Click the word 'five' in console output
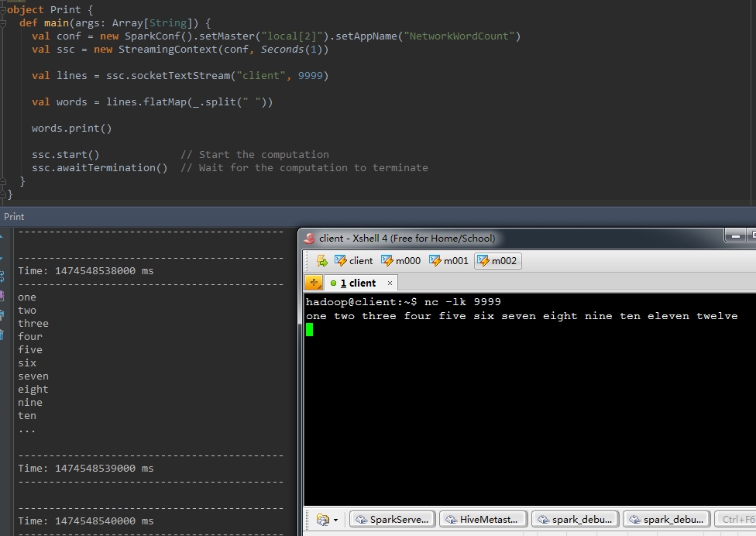 (x=30, y=350)
